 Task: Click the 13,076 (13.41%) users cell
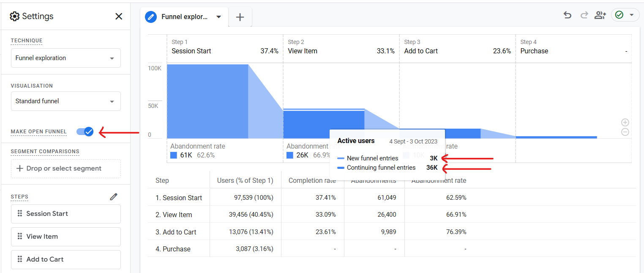(251, 232)
